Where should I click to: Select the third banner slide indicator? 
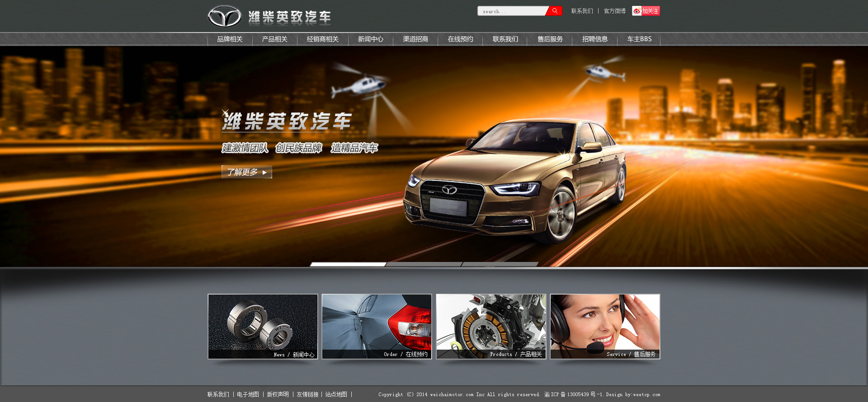pyautogui.click(x=500, y=264)
